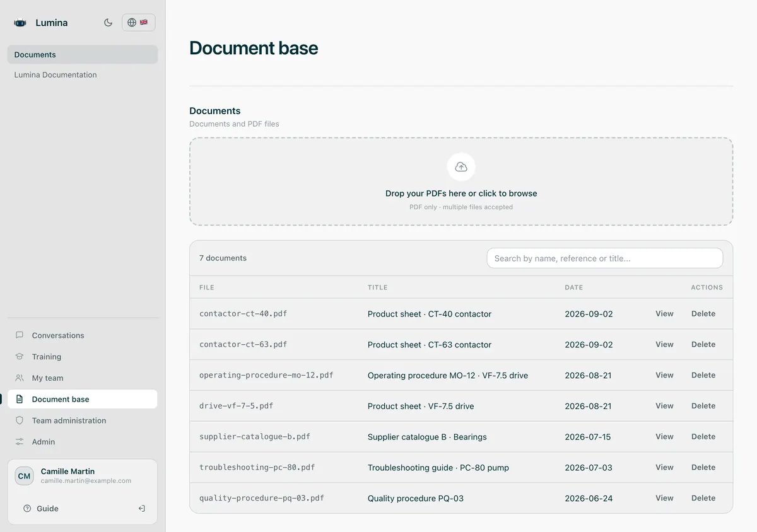The image size is (757, 532).
Task: Delete quality-procedure-pq-03.pdf
Action: pyautogui.click(x=703, y=498)
